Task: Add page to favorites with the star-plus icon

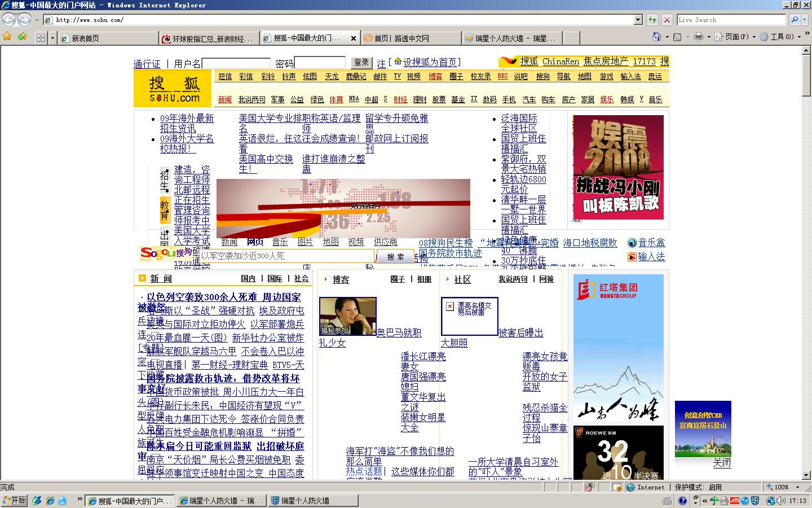Action: pyautogui.click(x=22, y=37)
